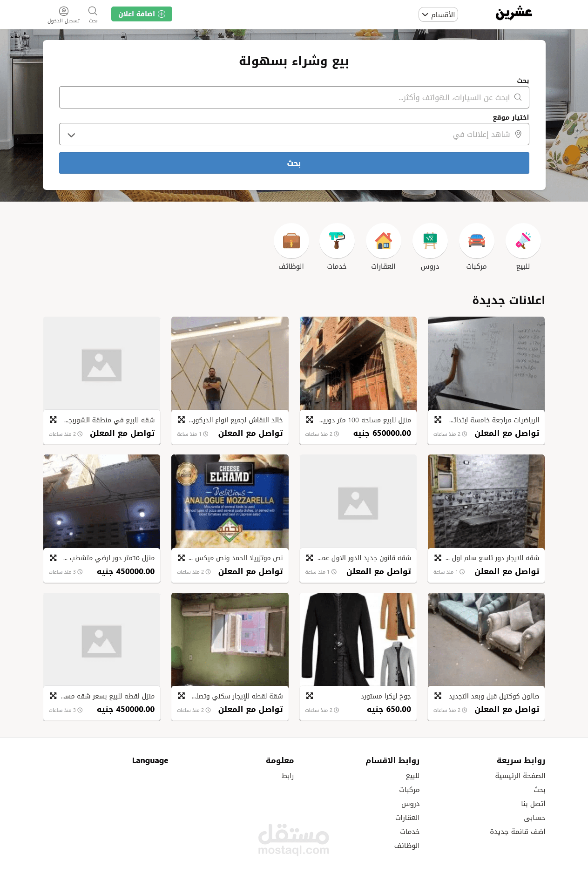
Task: Click the expand icon on منزل ٦٥متر ad
Action: [x=53, y=558]
